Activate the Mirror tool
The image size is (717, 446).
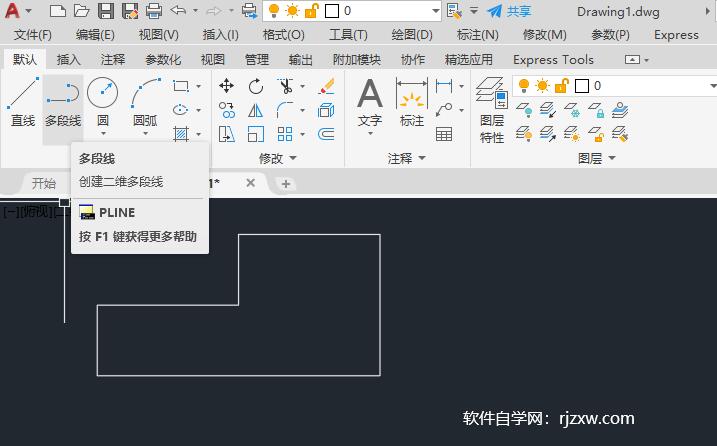(x=256, y=110)
